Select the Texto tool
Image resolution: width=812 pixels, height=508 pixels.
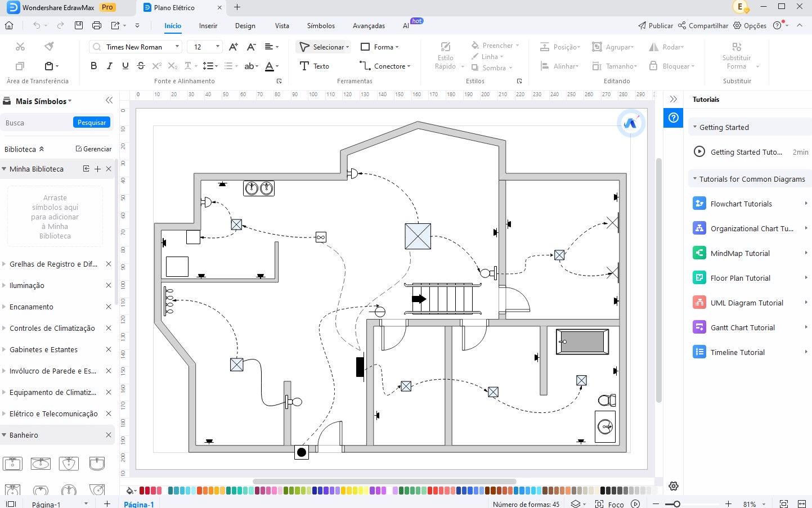pos(315,66)
